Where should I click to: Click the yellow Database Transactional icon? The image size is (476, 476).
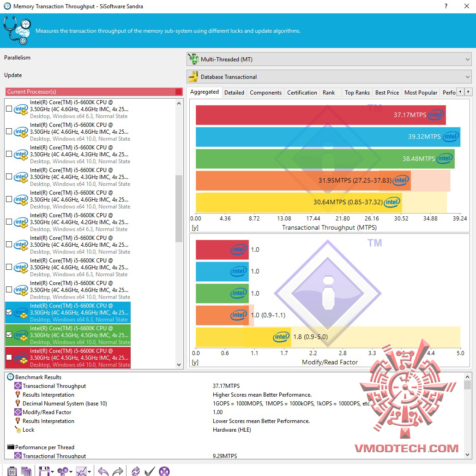pos(193,77)
